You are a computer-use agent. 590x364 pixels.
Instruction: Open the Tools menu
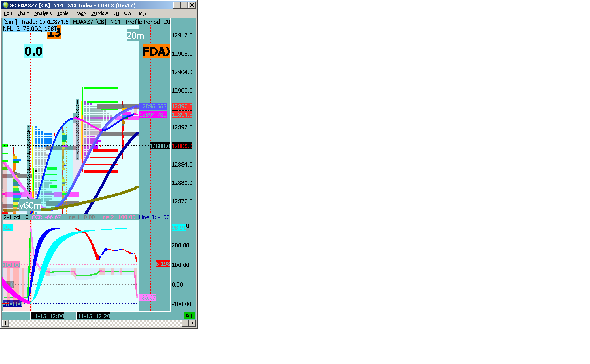pos(63,13)
